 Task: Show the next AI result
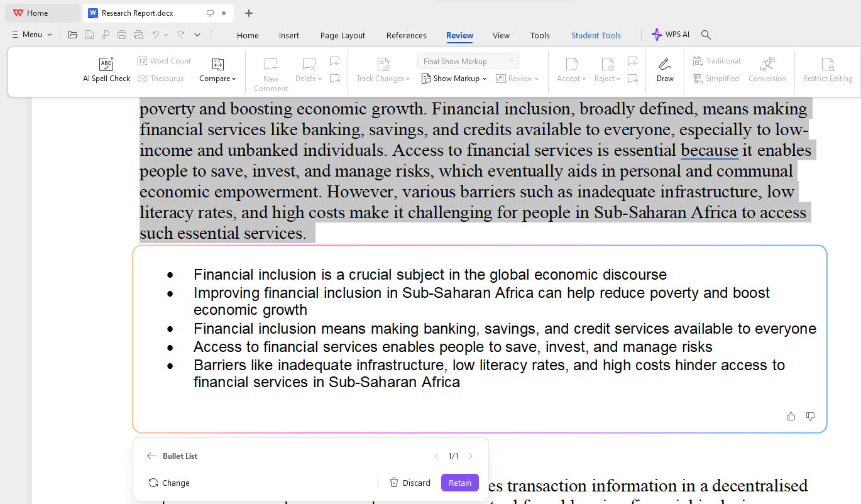[470, 456]
